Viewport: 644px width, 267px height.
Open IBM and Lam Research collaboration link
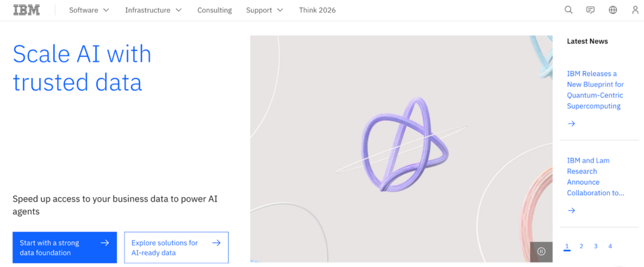point(596,176)
